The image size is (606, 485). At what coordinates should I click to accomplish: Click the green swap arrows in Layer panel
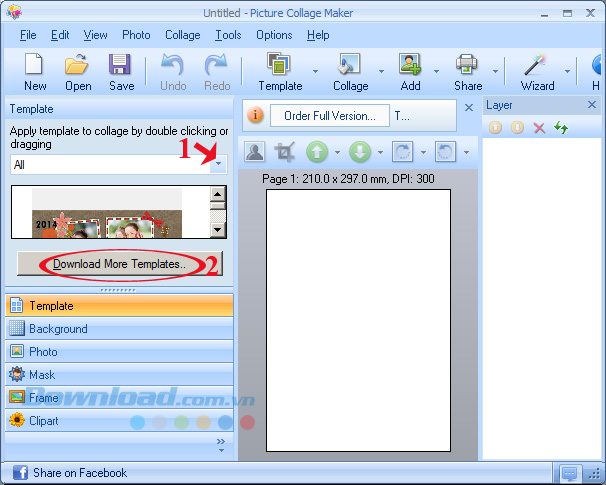pos(561,128)
